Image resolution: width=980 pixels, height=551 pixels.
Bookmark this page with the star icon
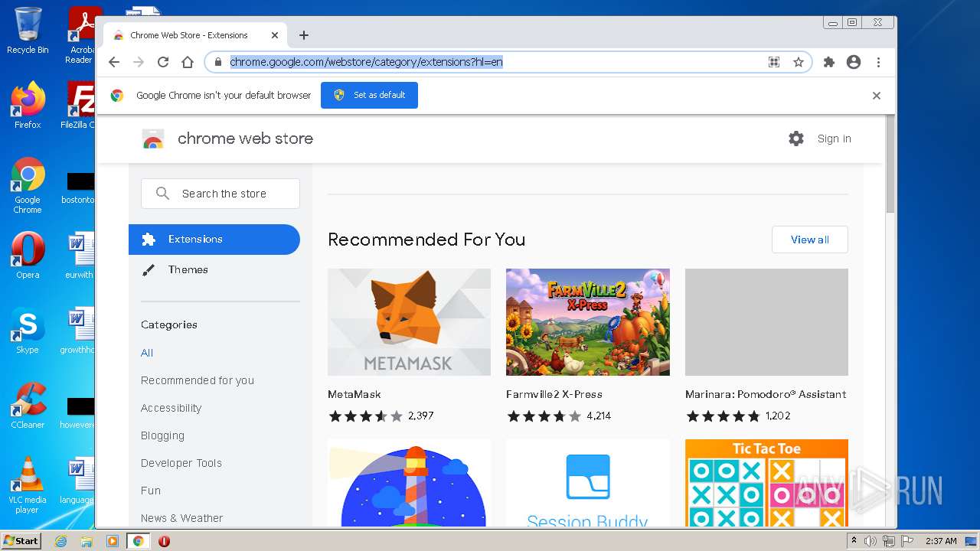point(799,62)
